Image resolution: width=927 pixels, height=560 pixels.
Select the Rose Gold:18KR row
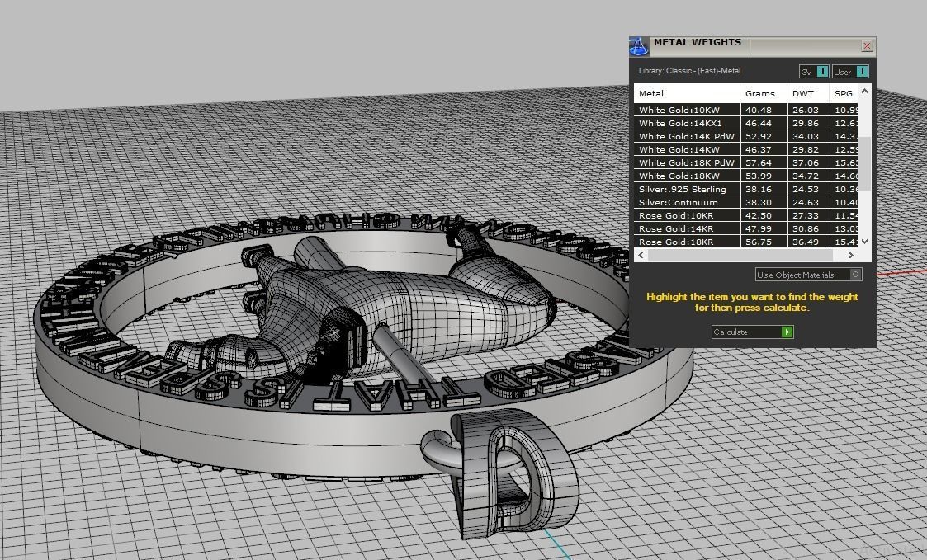coord(746,242)
